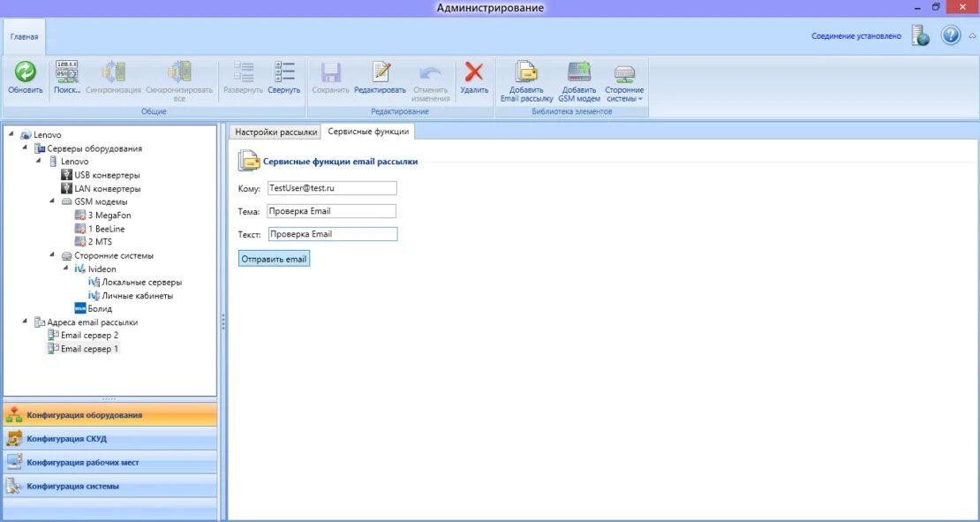Click Синхронизировать все icon
980x522 pixels.
click(x=179, y=72)
